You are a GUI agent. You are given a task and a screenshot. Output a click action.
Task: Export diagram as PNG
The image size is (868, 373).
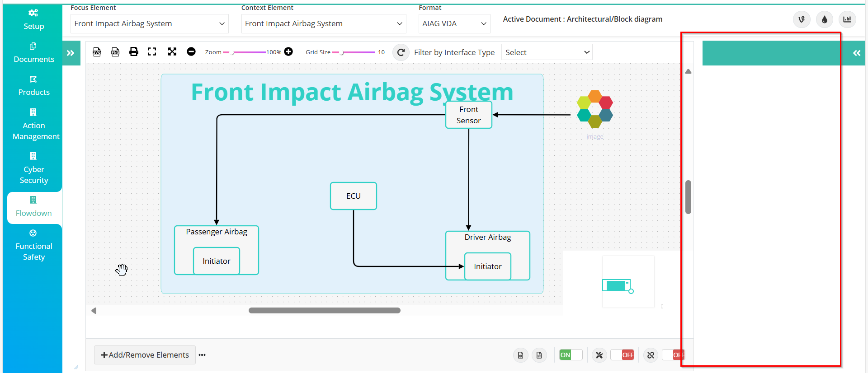pyautogui.click(x=115, y=52)
